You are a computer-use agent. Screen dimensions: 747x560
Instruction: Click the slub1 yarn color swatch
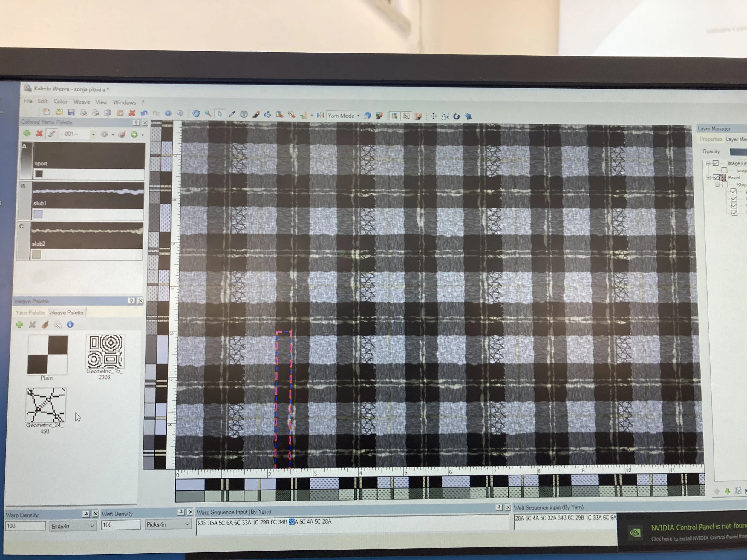[38, 214]
